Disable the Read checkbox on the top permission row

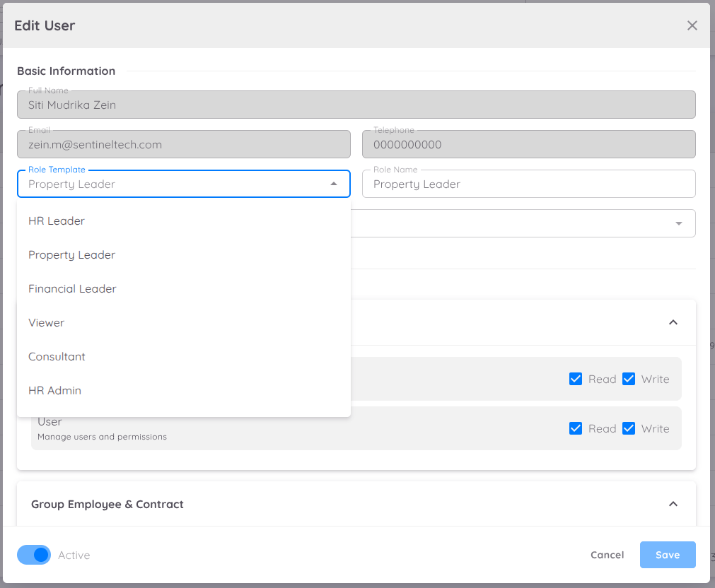576,379
